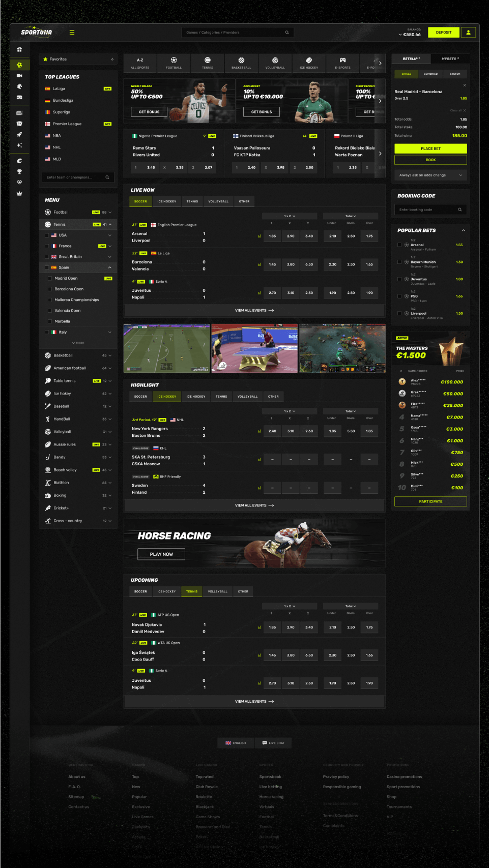
Task: Collapse the Tennis menu section
Action: [x=110, y=224]
